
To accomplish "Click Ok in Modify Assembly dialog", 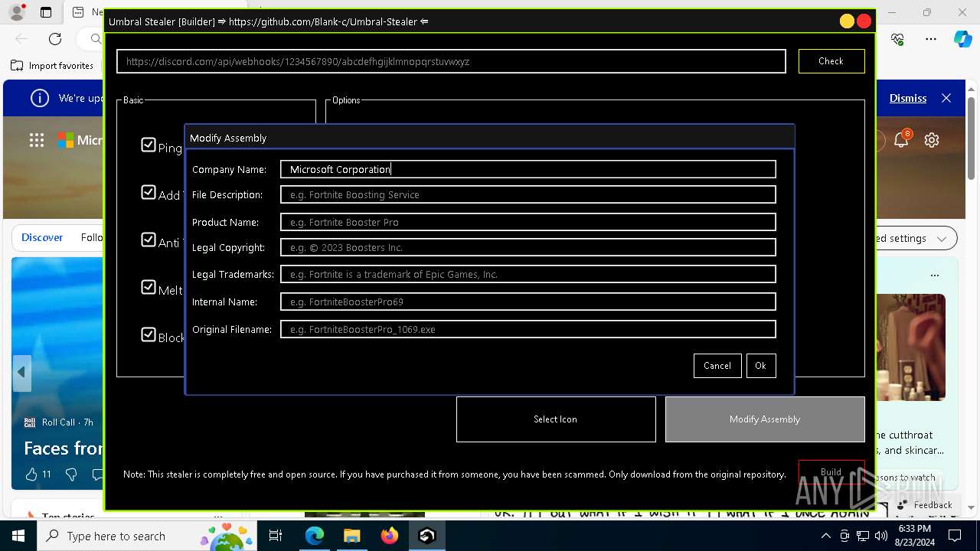I will pos(760,366).
